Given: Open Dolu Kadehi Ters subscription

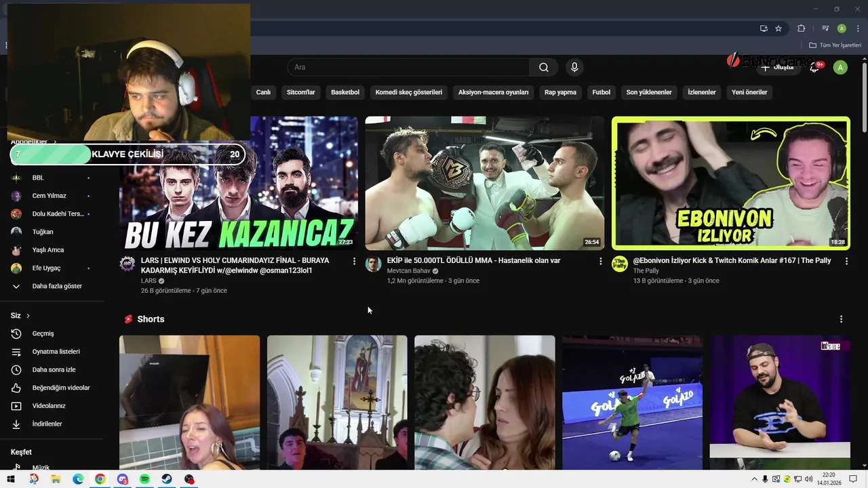Looking at the screenshot, I should pyautogui.click(x=52, y=213).
